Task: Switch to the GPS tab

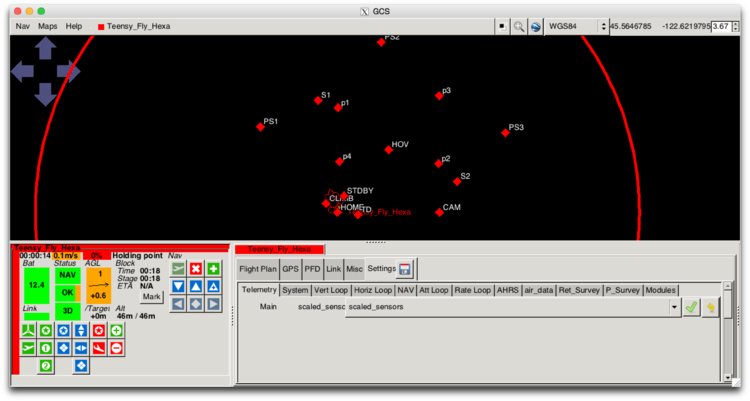Action: 290,269
